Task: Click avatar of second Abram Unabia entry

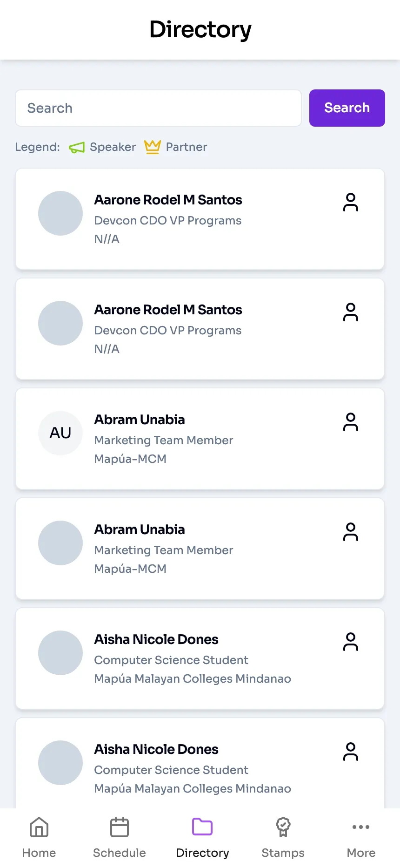Action: [x=60, y=543]
